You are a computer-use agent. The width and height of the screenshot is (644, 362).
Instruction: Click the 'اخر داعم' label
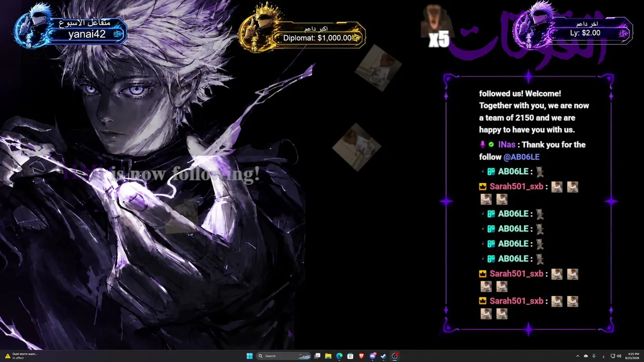coord(587,24)
